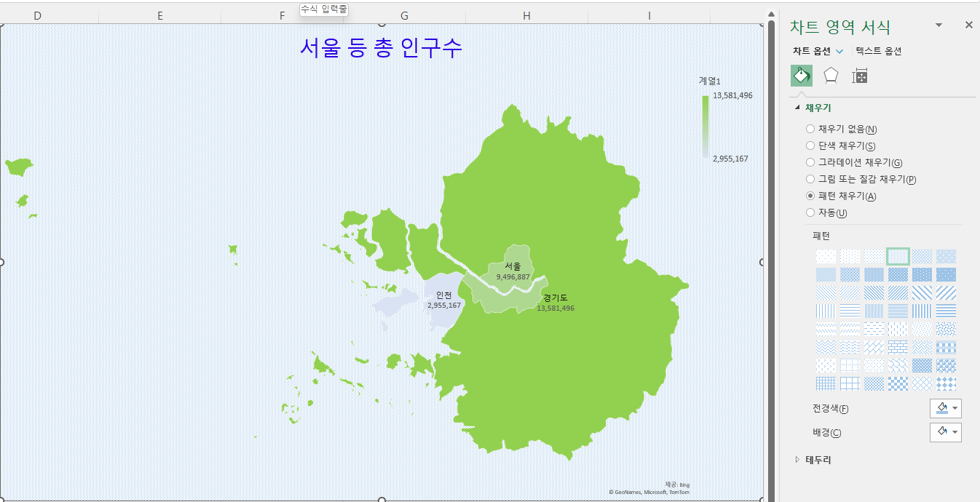The height and width of the screenshot is (502, 980).
Task: Select the 10% dotted pattern swatch
Action: tap(850, 256)
